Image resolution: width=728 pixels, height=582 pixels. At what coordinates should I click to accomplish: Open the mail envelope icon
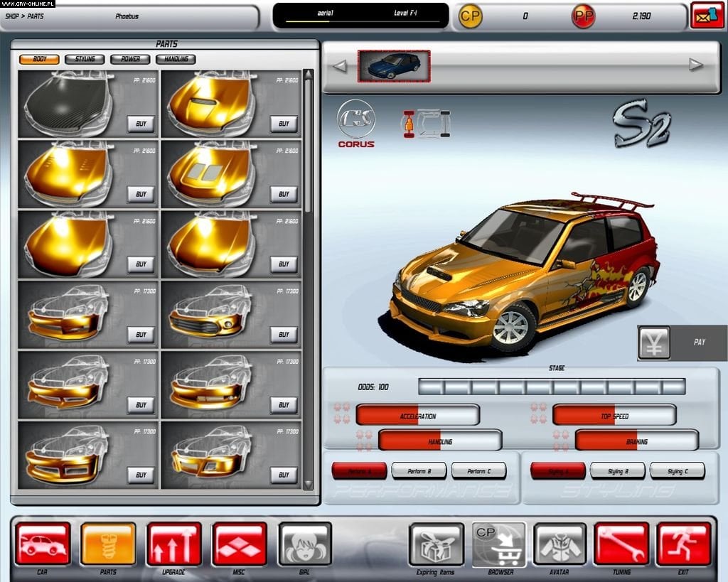pyautogui.click(x=705, y=16)
